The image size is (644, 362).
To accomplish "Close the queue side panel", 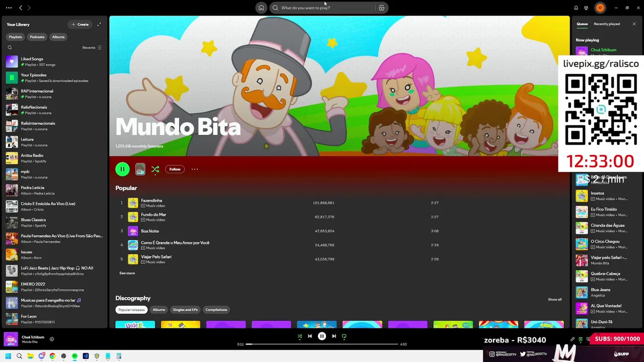I will pyautogui.click(x=634, y=24).
